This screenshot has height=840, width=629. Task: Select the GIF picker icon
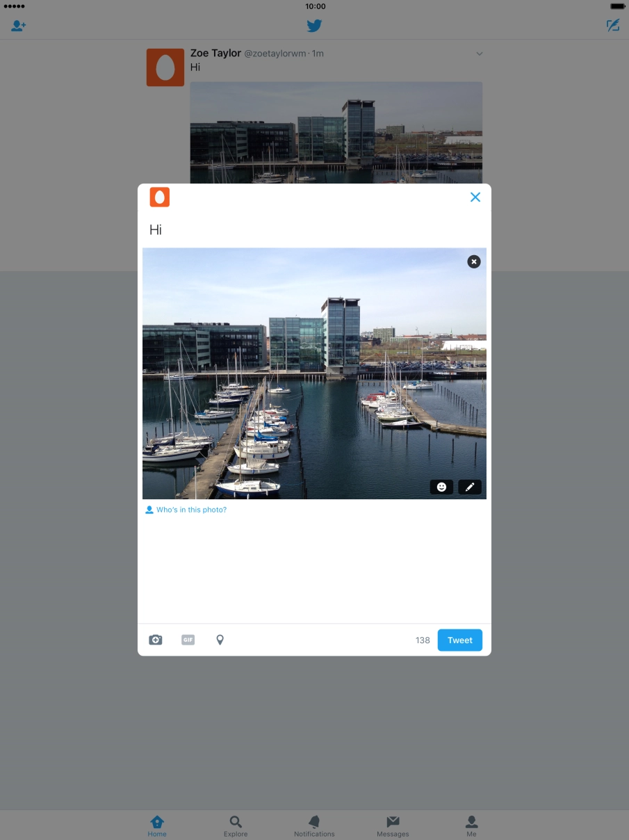(188, 639)
